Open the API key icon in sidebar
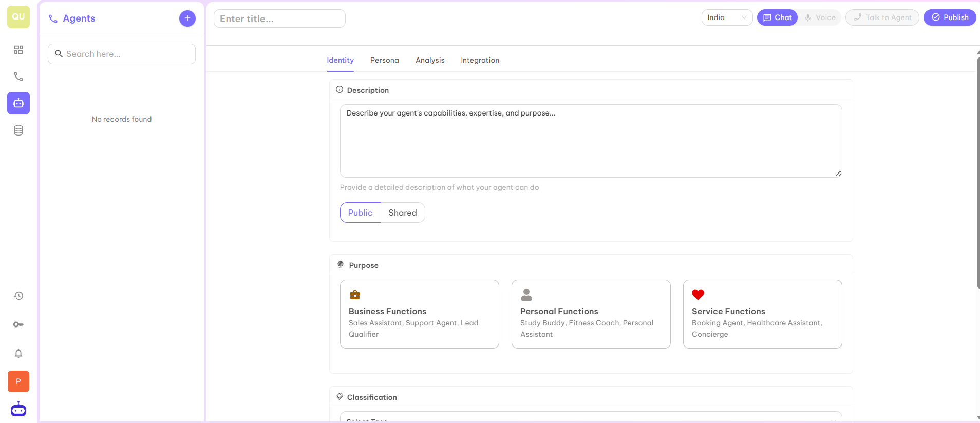The image size is (980, 423). [x=18, y=324]
